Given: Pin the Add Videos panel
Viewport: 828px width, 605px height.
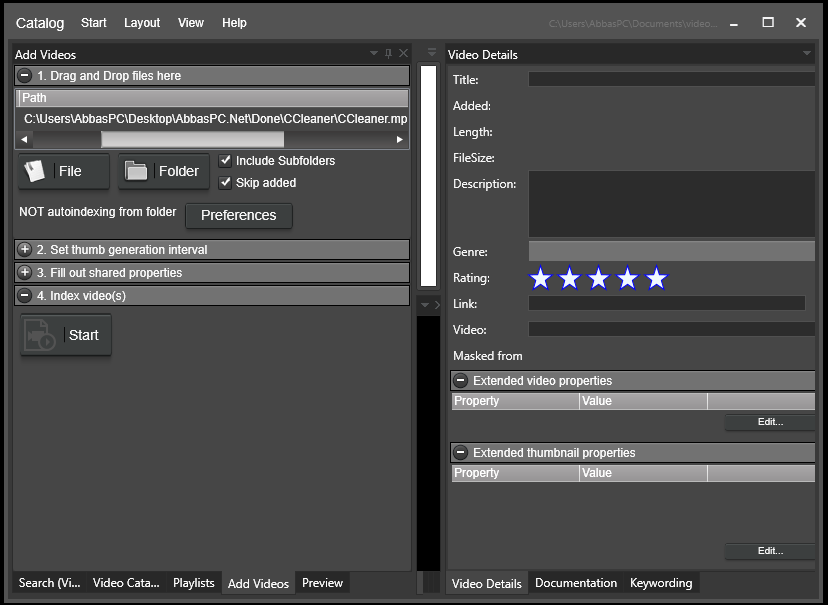Looking at the screenshot, I should [x=389, y=53].
